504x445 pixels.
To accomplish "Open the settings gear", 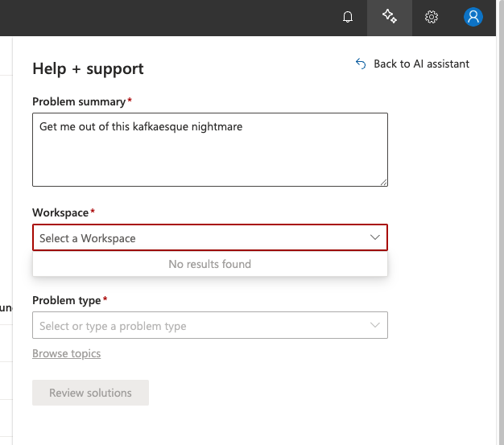I will click(432, 17).
